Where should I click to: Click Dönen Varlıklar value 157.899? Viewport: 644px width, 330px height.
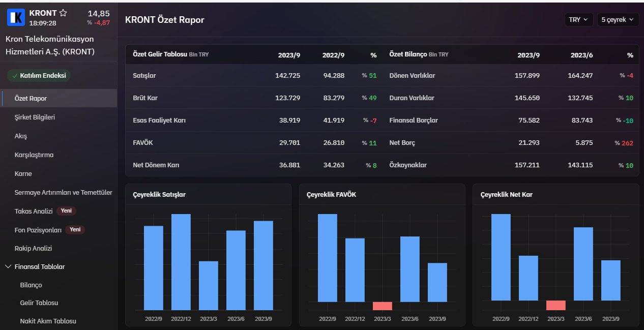(x=527, y=75)
